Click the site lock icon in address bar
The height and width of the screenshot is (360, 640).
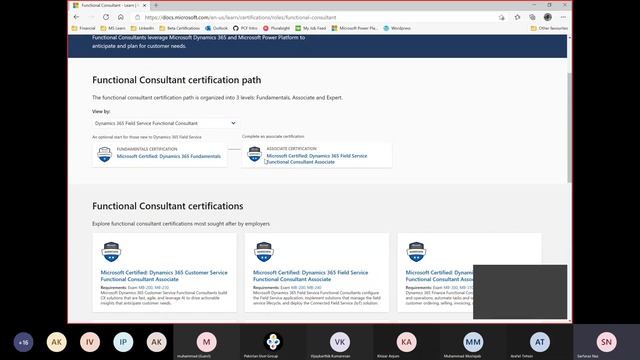tap(138, 18)
